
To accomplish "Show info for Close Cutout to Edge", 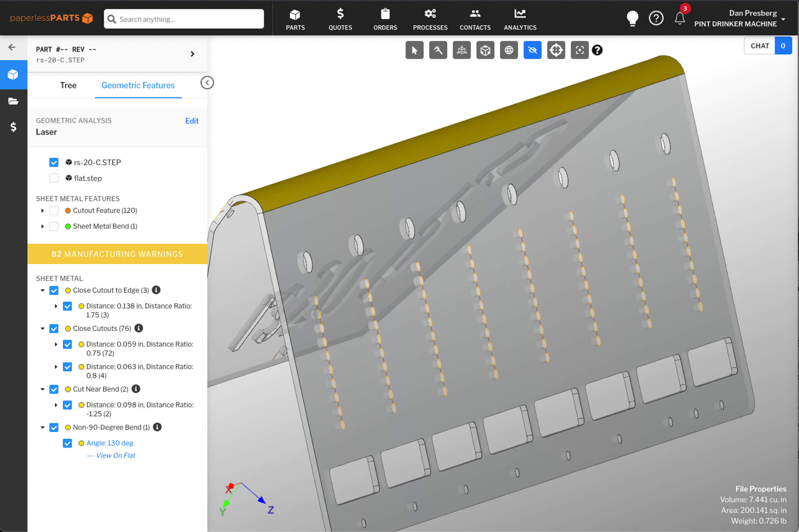I will click(x=156, y=290).
